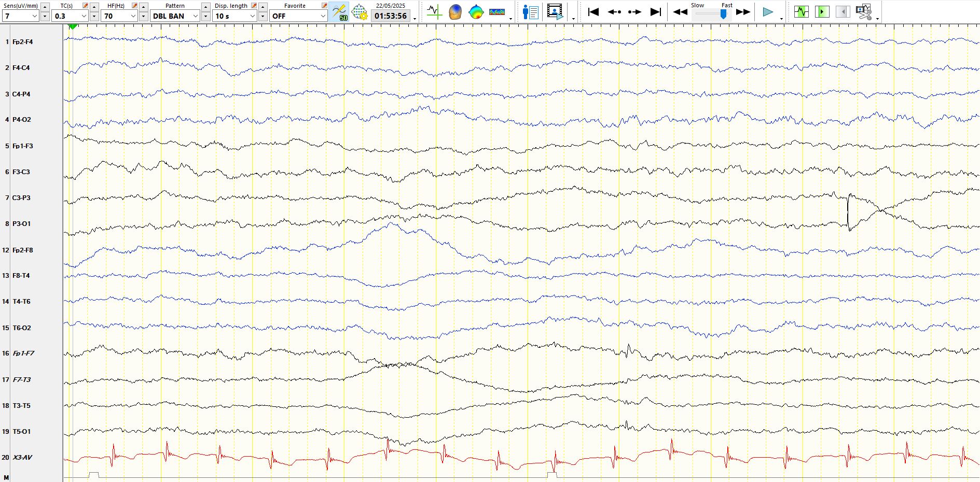Click the fast rewind button
980x482 pixels.
point(680,12)
